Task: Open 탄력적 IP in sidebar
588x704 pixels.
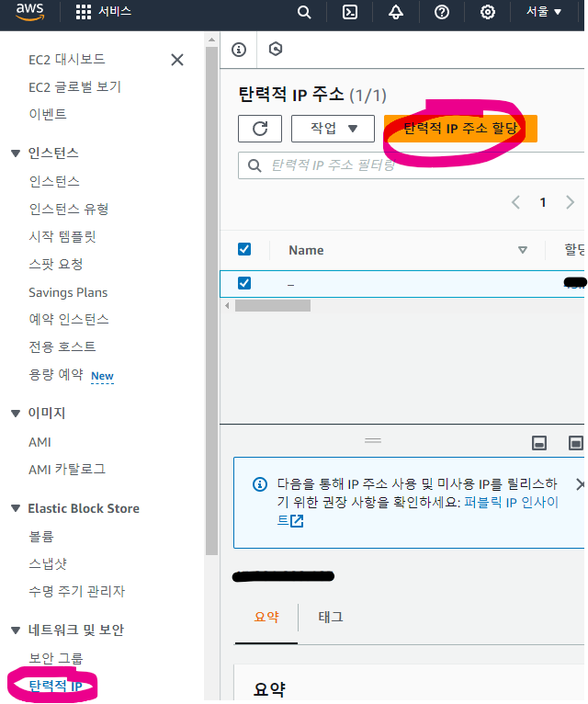Action: point(56,686)
